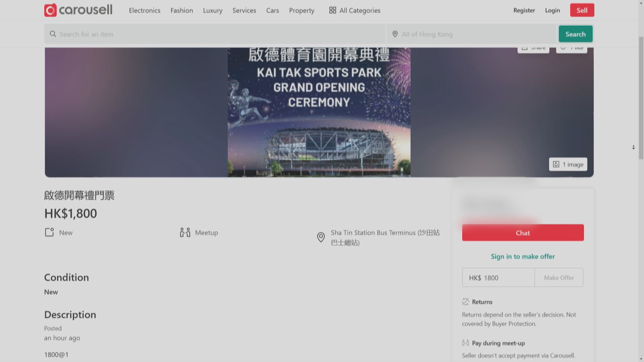Click the Kai Tak ceremony listing image

tap(319, 112)
